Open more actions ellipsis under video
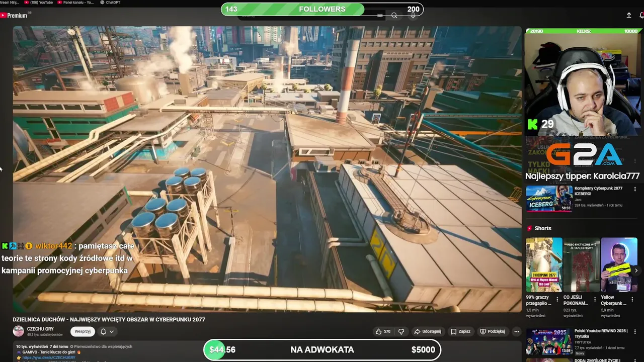 click(516, 331)
